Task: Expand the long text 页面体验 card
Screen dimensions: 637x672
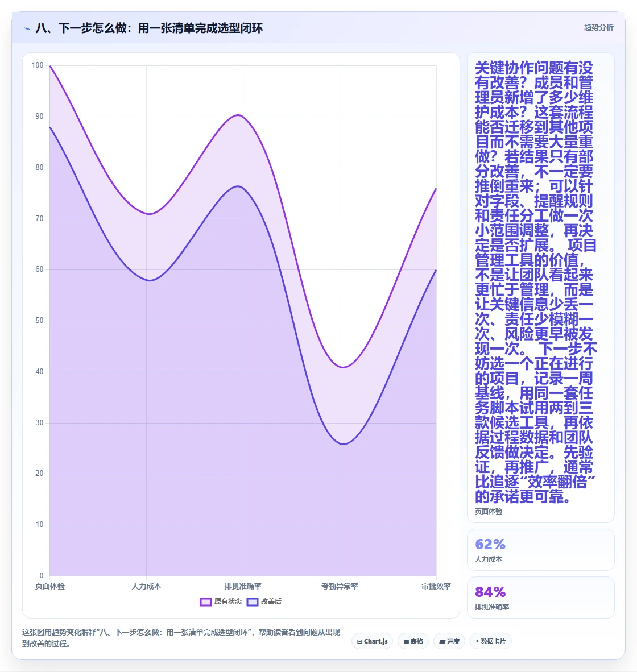Action: [x=540, y=288]
